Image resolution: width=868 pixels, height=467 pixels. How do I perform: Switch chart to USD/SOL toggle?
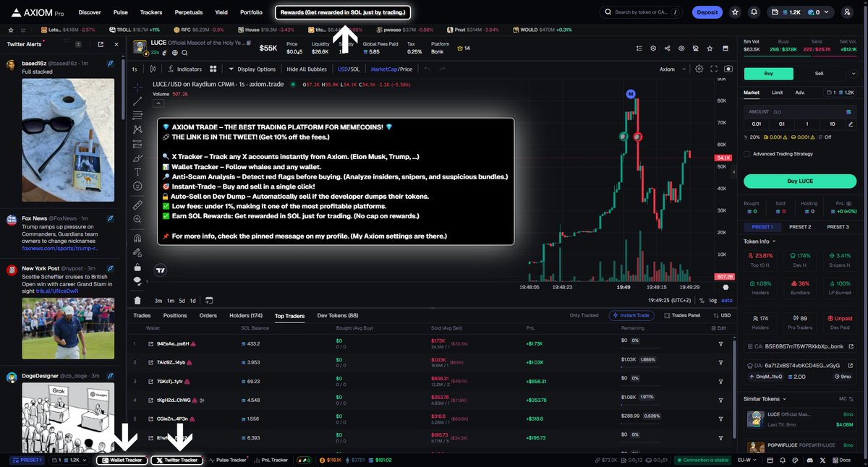349,69
